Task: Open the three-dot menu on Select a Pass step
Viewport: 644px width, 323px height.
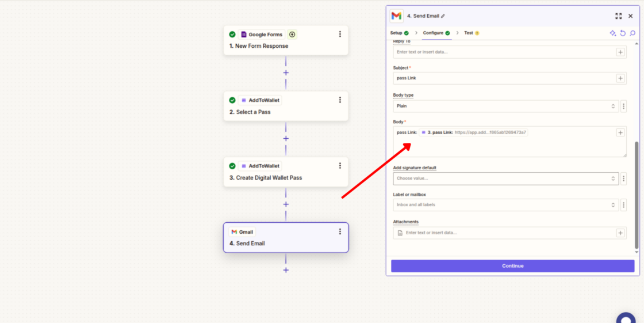Action: [x=340, y=100]
